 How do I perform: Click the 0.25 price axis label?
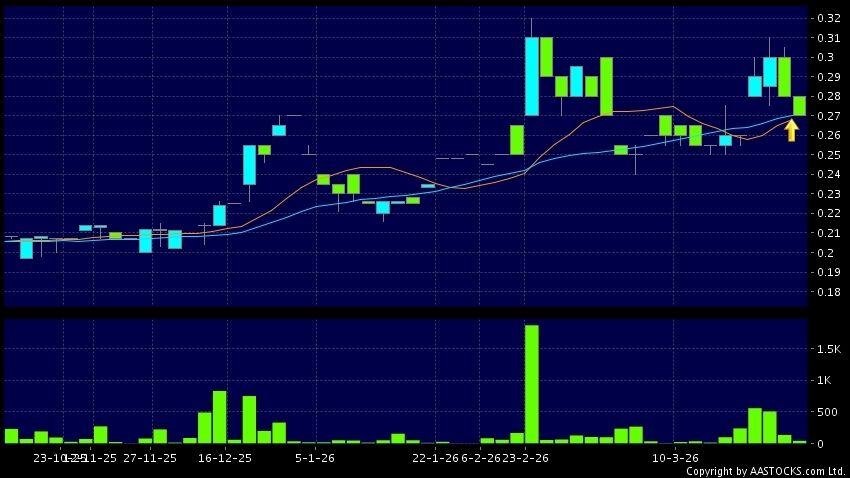click(827, 155)
